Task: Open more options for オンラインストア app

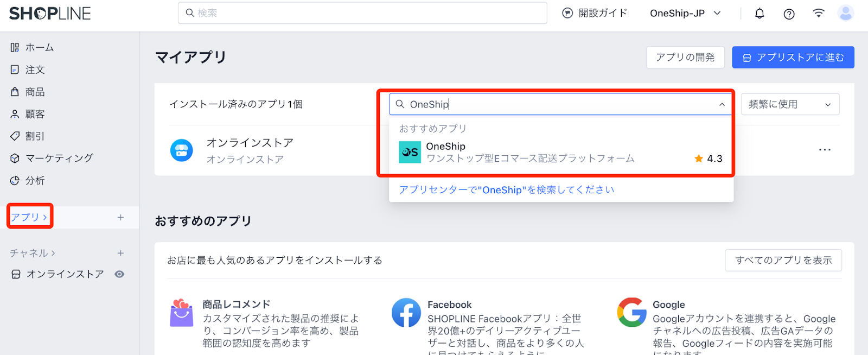Action: (x=825, y=150)
